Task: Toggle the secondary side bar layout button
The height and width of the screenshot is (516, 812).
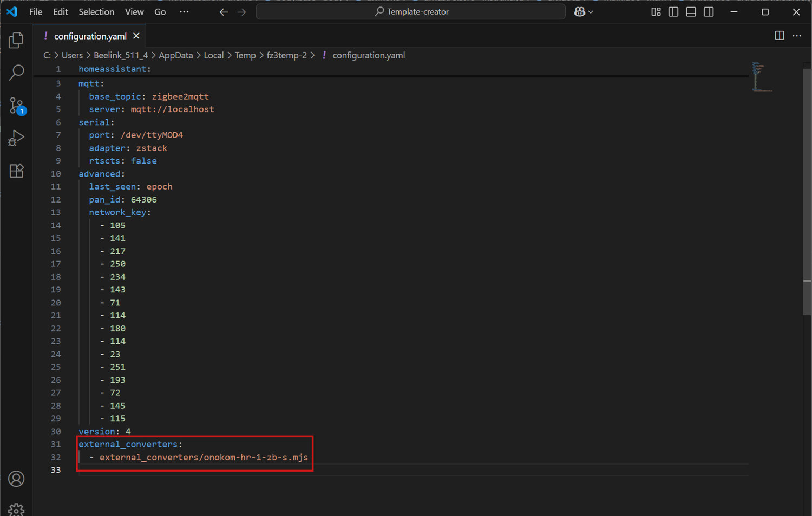Action: (x=709, y=12)
